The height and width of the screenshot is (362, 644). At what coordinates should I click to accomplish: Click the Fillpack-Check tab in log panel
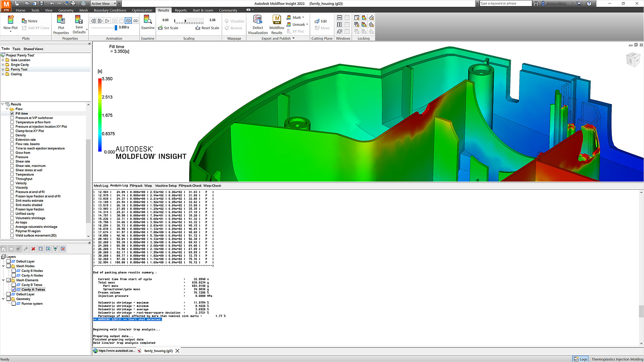tap(190, 186)
